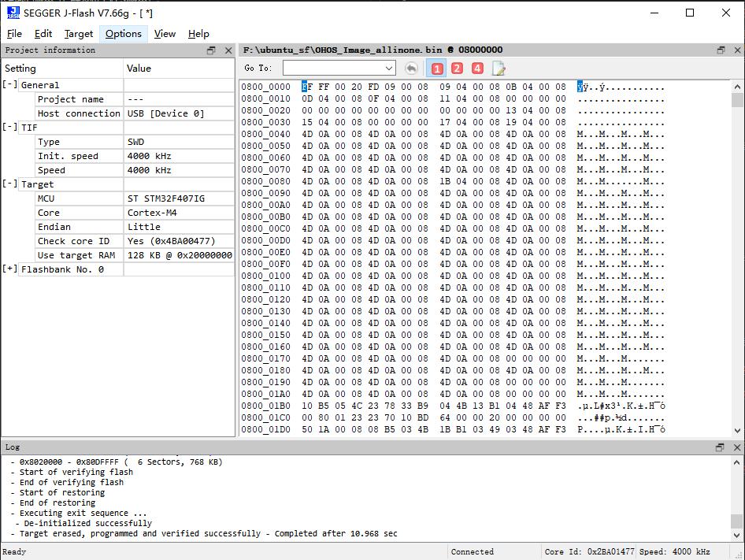Screen dimensions: 745x560
Task: Close the Log panel
Action: pos(737,447)
